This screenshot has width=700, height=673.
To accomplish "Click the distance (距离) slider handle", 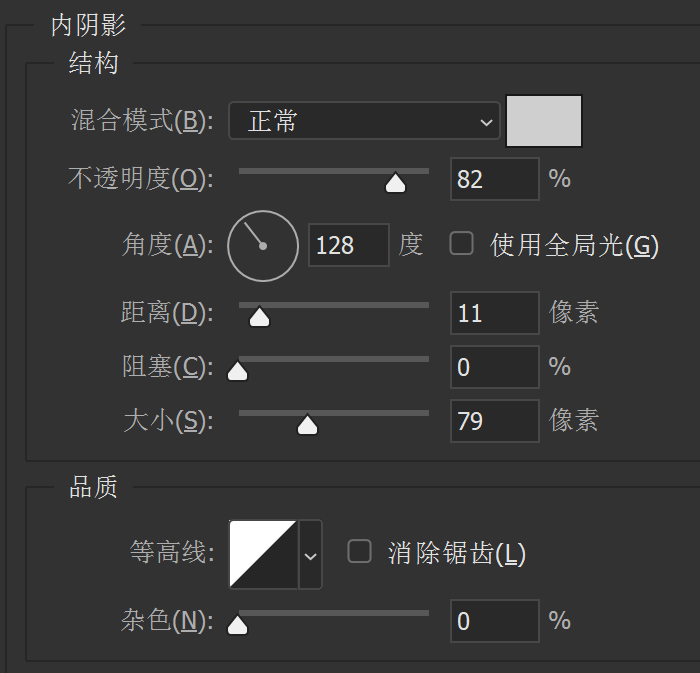I will coord(259,318).
